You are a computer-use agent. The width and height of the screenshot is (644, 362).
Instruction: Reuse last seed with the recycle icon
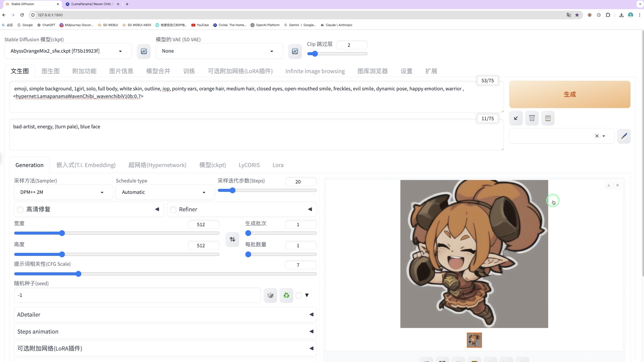click(x=286, y=295)
